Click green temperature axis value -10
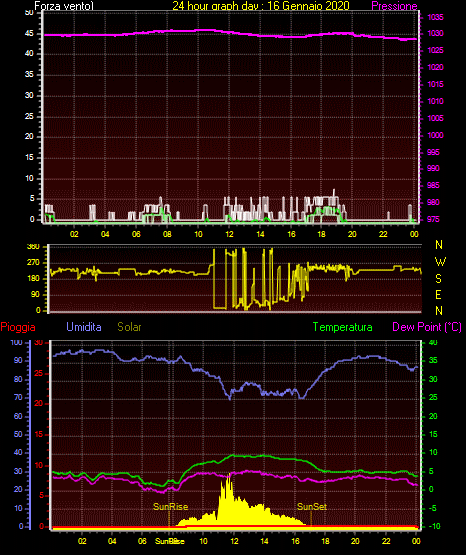Image resolution: width=466 pixels, height=555 pixels. 434,526
